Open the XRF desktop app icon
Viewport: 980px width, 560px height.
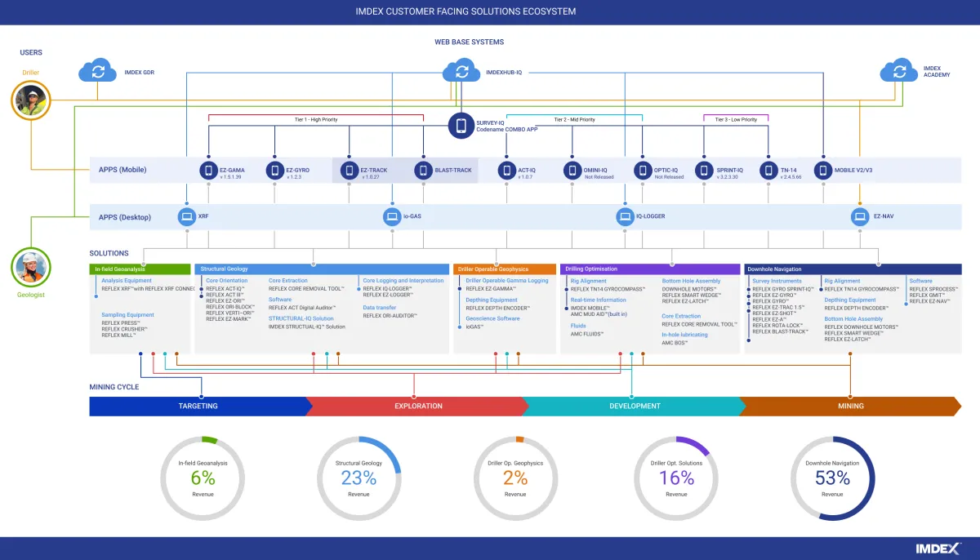point(187,216)
